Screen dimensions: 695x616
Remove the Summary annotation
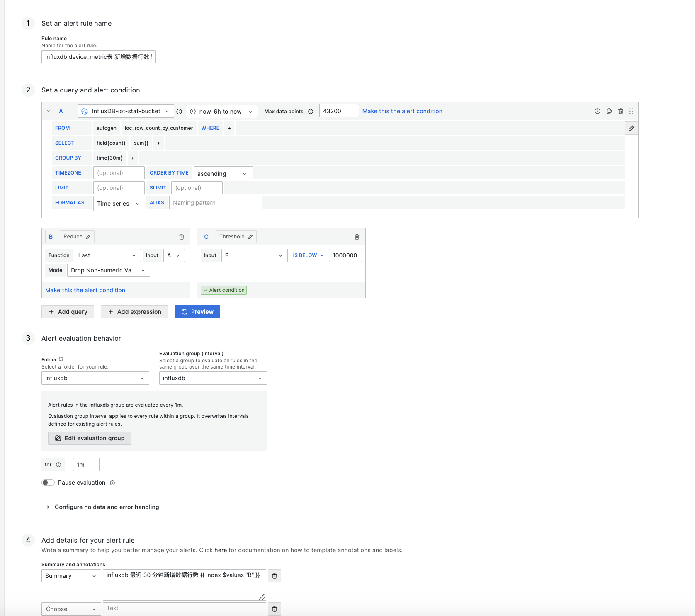tap(274, 576)
